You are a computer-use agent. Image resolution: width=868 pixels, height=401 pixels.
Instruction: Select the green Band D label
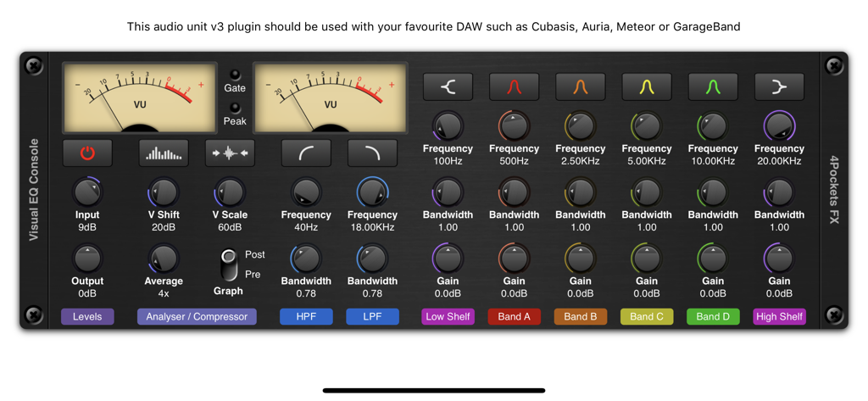[x=713, y=317]
